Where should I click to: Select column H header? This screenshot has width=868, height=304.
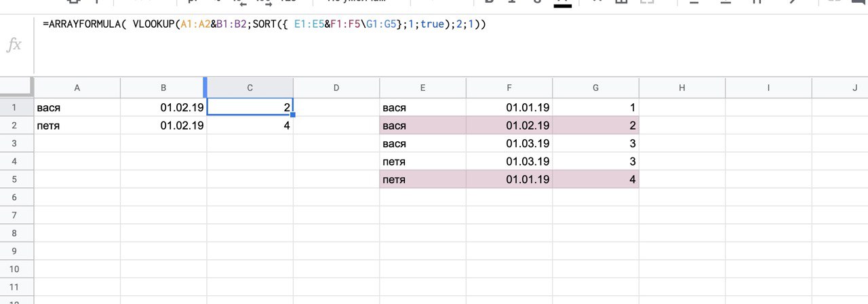[x=682, y=87]
